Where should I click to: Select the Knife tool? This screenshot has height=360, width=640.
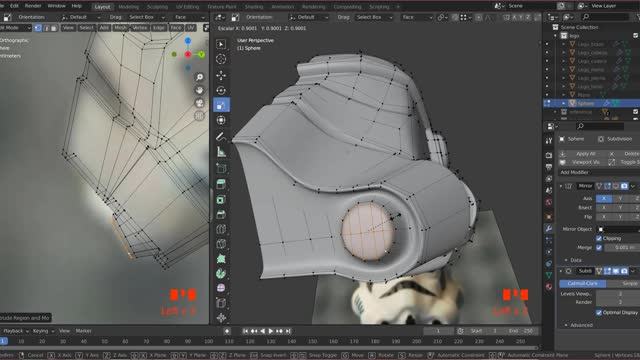tap(221, 244)
